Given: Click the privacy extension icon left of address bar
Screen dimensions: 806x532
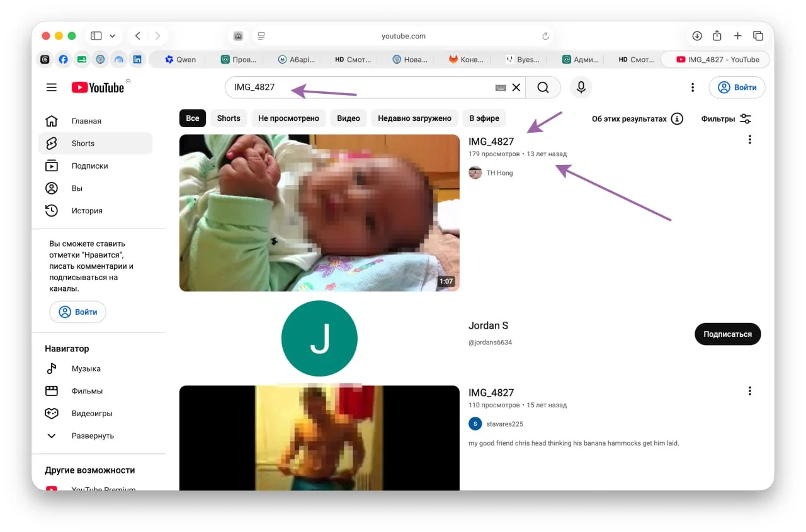Looking at the screenshot, I should (238, 36).
